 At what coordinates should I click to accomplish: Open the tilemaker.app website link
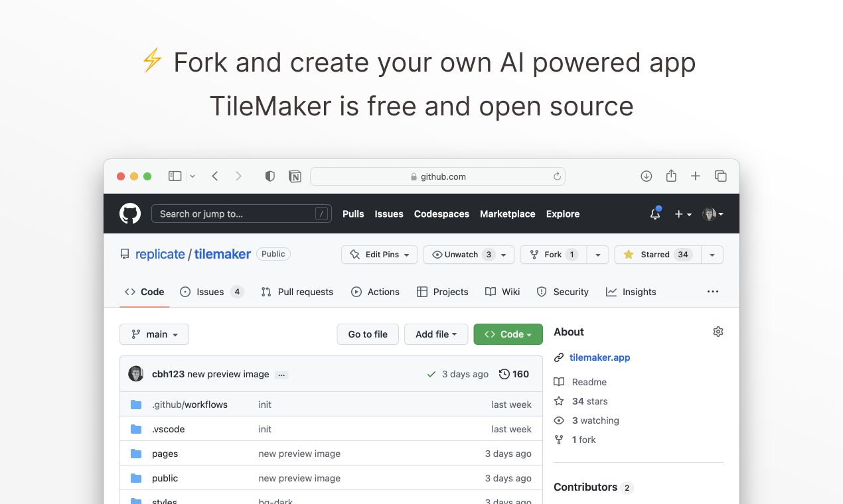(599, 357)
